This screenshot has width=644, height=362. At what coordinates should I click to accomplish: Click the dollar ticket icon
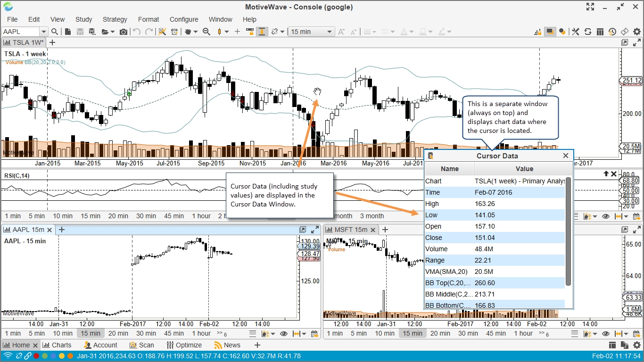[x=624, y=32]
